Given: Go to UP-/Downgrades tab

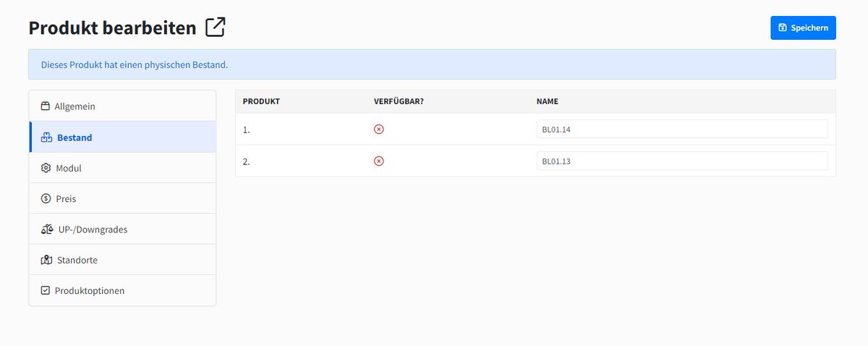Looking at the screenshot, I should [x=122, y=229].
